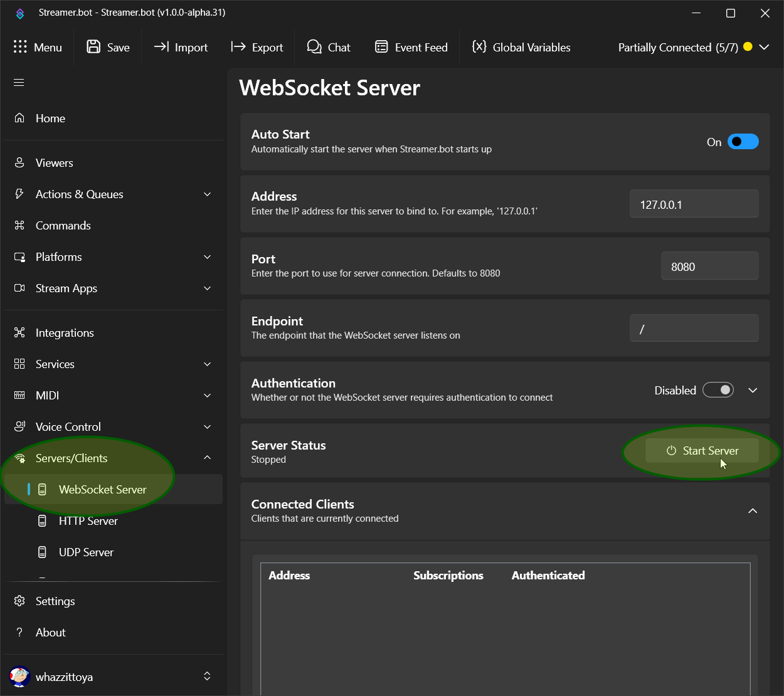Click the Port input field
The height and width of the screenshot is (696, 784).
709,266
